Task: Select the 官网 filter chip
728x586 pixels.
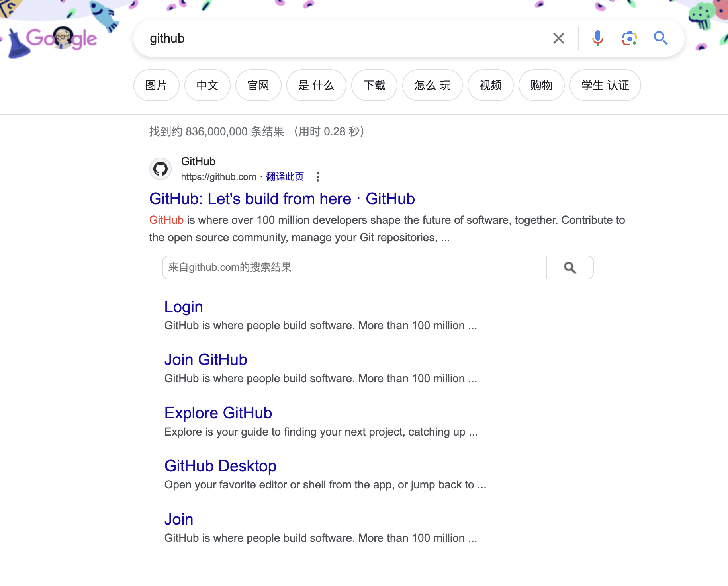Action: [x=258, y=85]
